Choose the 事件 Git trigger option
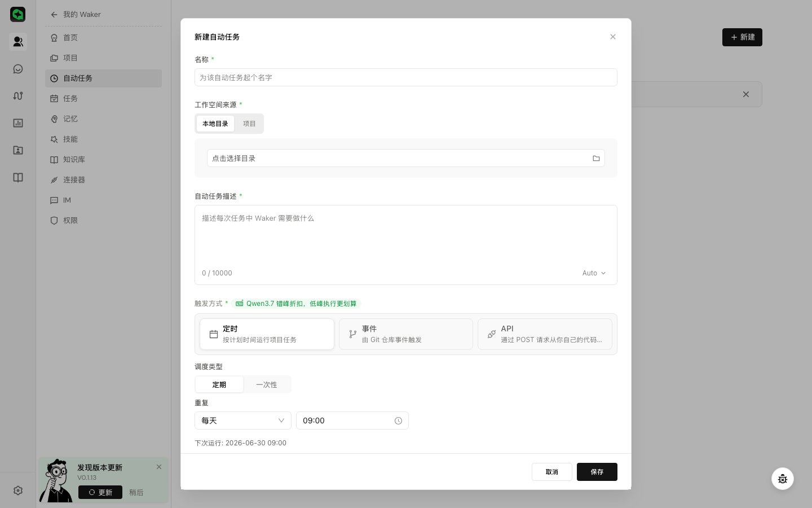This screenshot has width=812, height=508. (x=406, y=334)
